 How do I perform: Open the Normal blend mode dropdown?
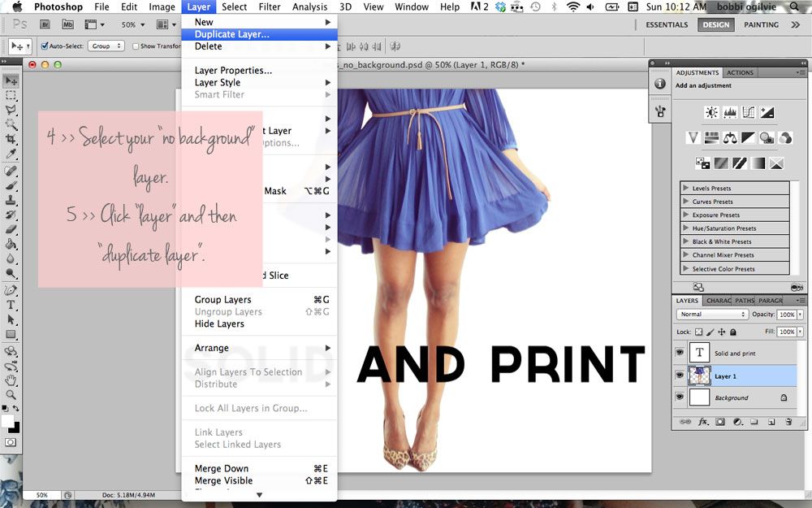(713, 314)
